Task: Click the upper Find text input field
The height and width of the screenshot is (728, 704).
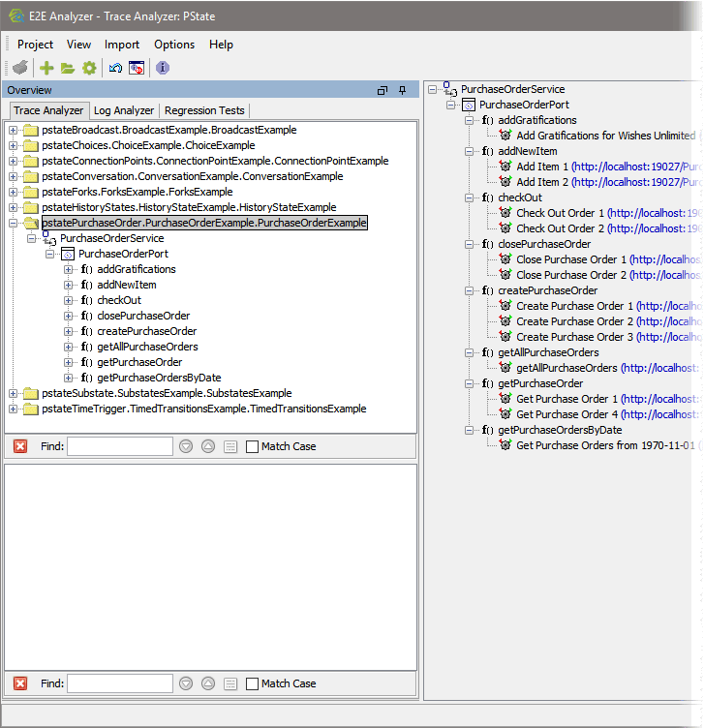Action: [x=120, y=446]
